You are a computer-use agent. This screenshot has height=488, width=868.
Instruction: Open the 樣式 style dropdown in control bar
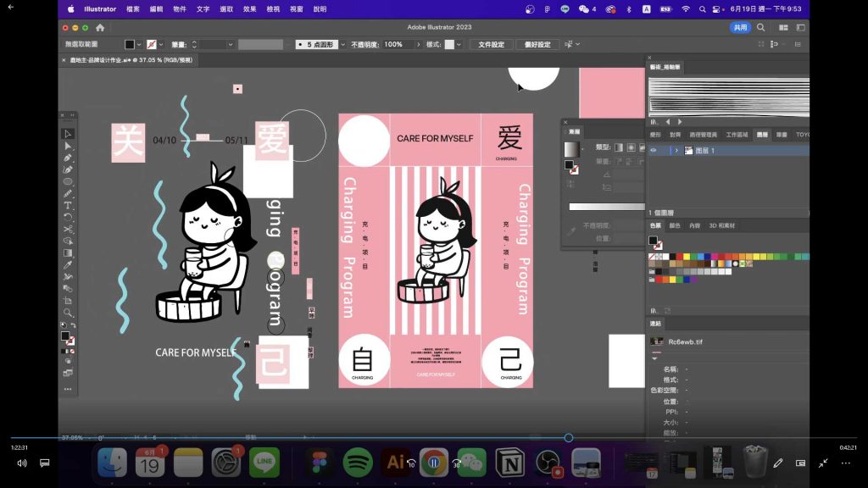[x=458, y=44]
